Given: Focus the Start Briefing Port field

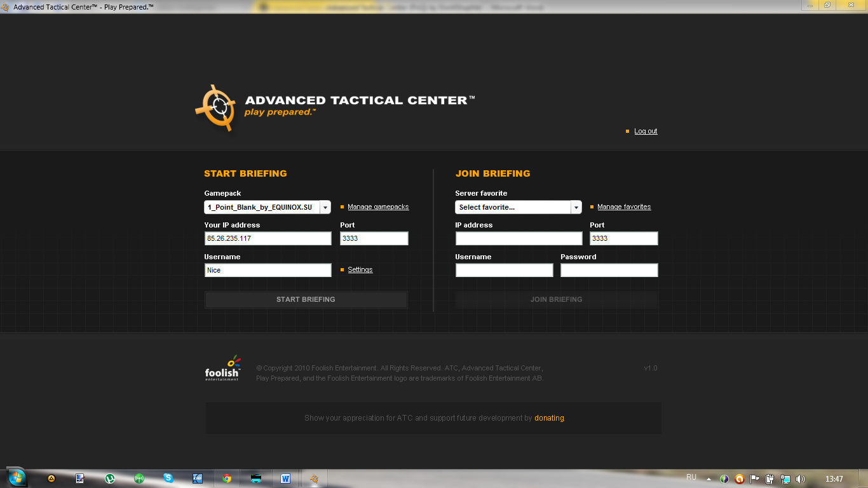Looking at the screenshot, I should click(374, 238).
